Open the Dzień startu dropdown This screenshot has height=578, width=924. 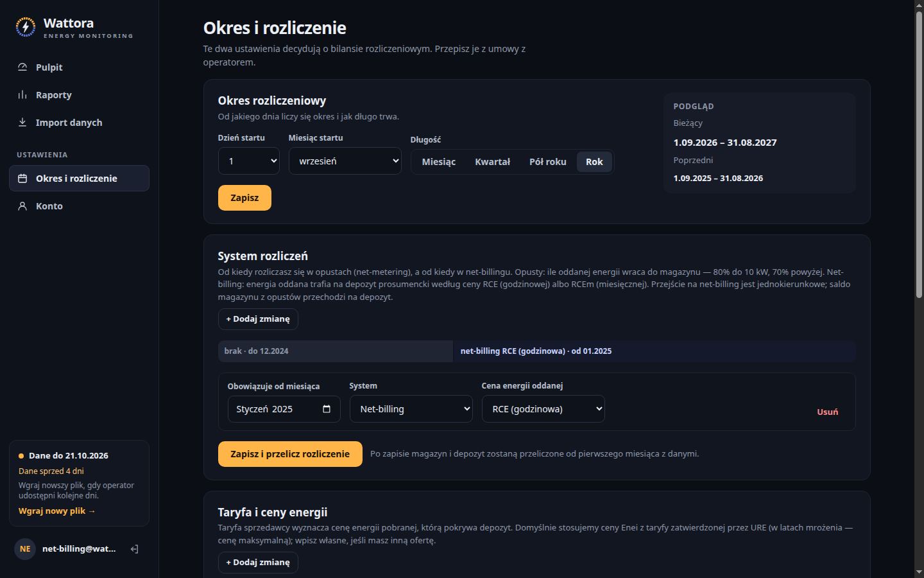coord(249,161)
